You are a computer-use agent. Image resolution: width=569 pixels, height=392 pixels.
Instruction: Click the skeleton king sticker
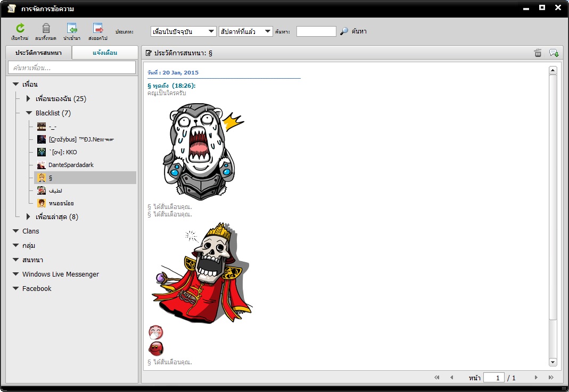(202, 273)
